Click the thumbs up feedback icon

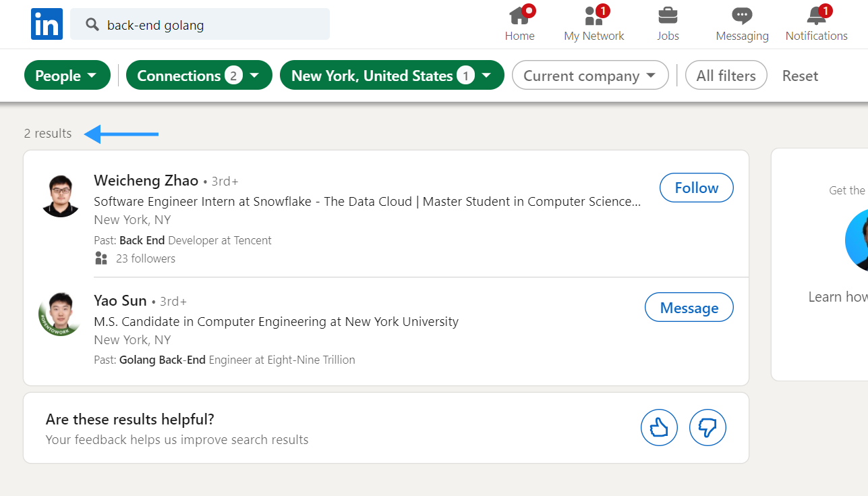[x=658, y=427]
